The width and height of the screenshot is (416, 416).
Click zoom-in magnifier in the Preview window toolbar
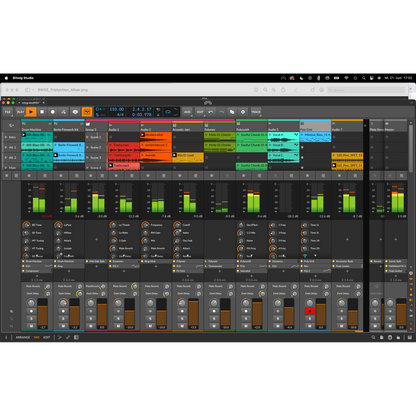click(x=274, y=90)
